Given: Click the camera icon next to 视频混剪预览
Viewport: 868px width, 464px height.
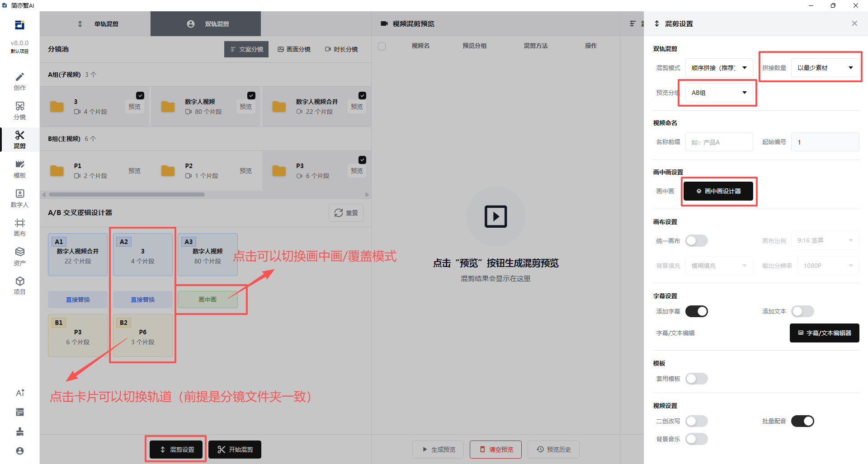Looking at the screenshot, I should [x=384, y=23].
